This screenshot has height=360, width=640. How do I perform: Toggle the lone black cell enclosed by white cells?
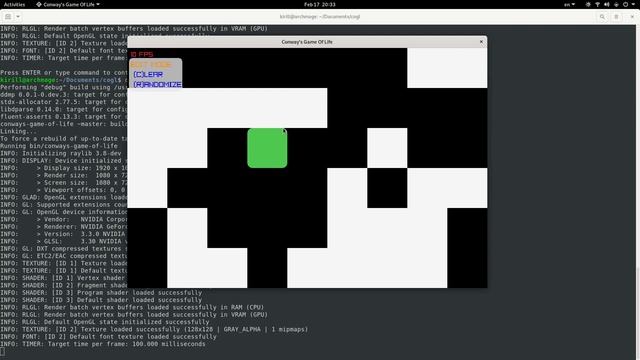pyautogui.click(x=387, y=188)
